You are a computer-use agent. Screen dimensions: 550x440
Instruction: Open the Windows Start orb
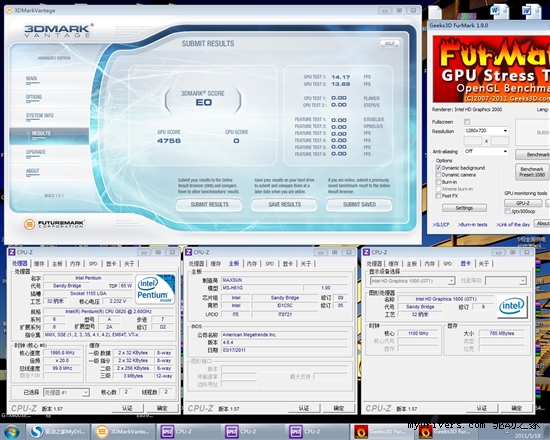tap(12, 432)
